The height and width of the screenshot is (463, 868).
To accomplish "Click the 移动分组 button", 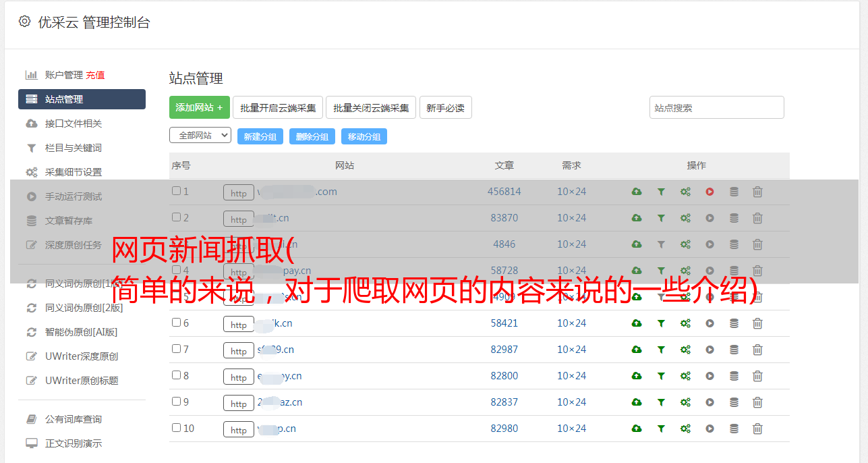I will [364, 136].
